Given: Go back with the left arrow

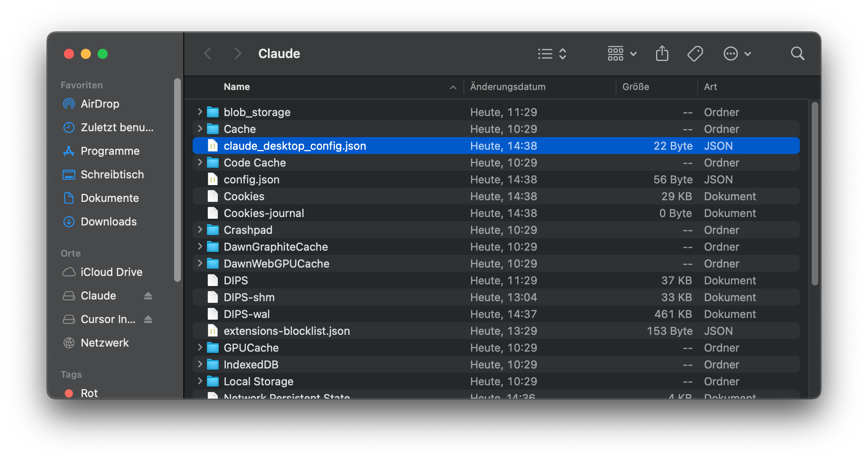Looking at the screenshot, I should 207,54.
